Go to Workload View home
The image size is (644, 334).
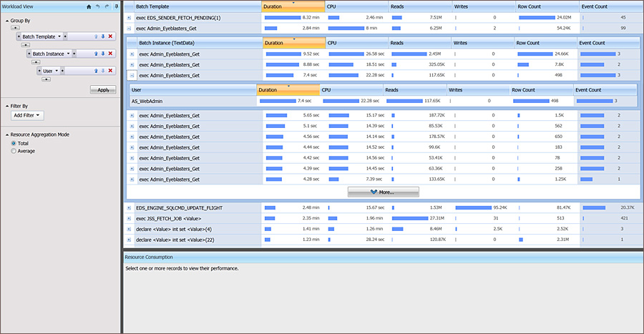click(x=89, y=6)
